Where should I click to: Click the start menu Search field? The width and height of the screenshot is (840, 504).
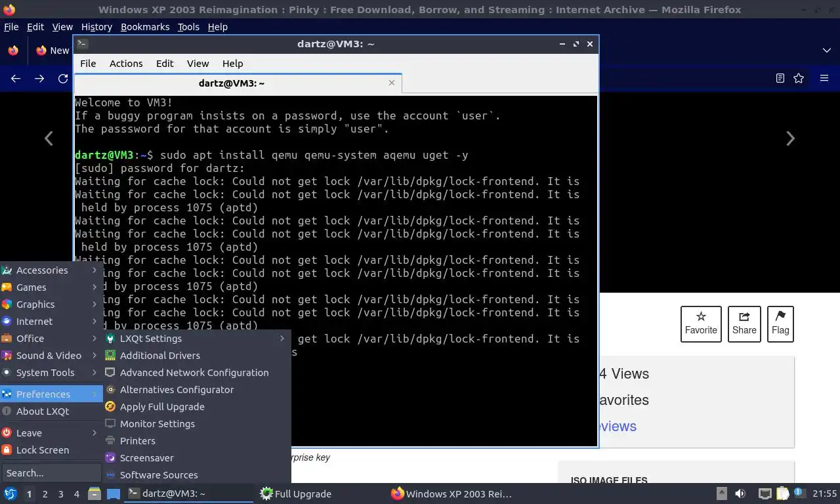tap(51, 473)
